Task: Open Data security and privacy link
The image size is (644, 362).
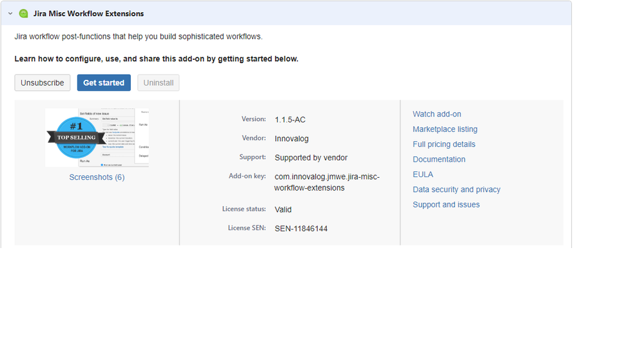Action: pos(456,189)
